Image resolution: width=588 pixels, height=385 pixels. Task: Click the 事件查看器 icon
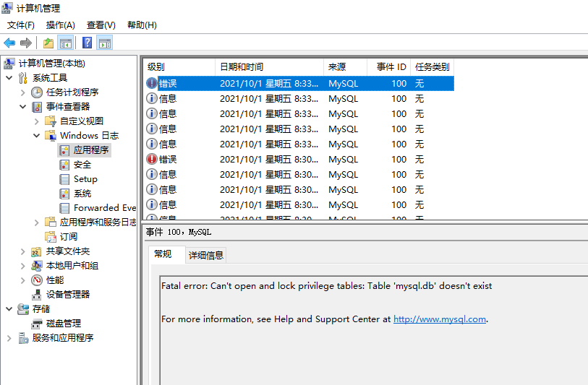click(37, 107)
